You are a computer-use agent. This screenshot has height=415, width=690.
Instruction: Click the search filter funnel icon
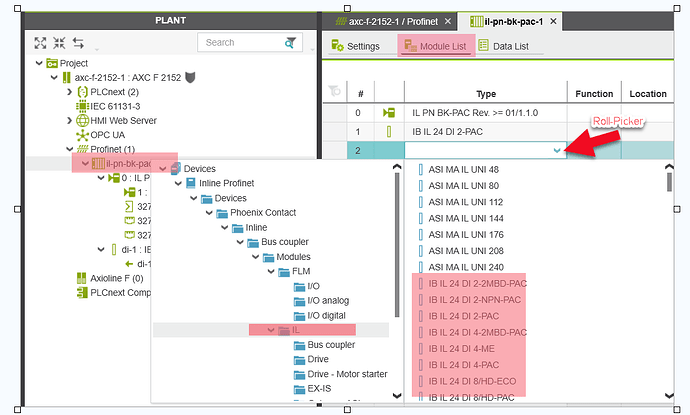(290, 43)
